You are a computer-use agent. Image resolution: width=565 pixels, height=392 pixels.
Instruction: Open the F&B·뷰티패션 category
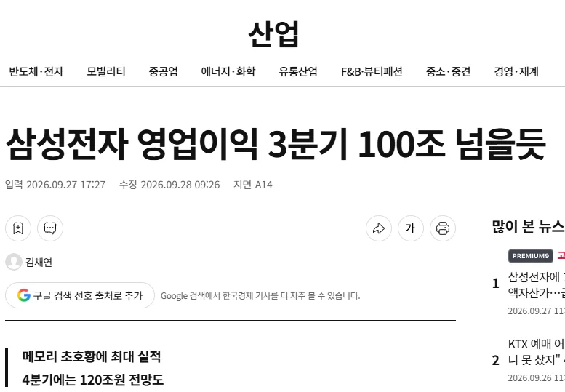372,72
